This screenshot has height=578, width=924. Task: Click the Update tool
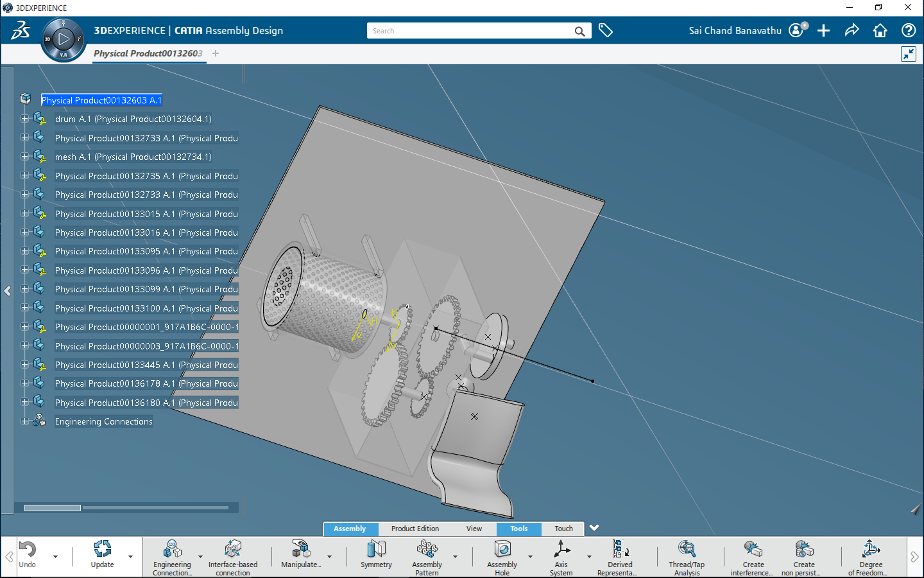(102, 554)
